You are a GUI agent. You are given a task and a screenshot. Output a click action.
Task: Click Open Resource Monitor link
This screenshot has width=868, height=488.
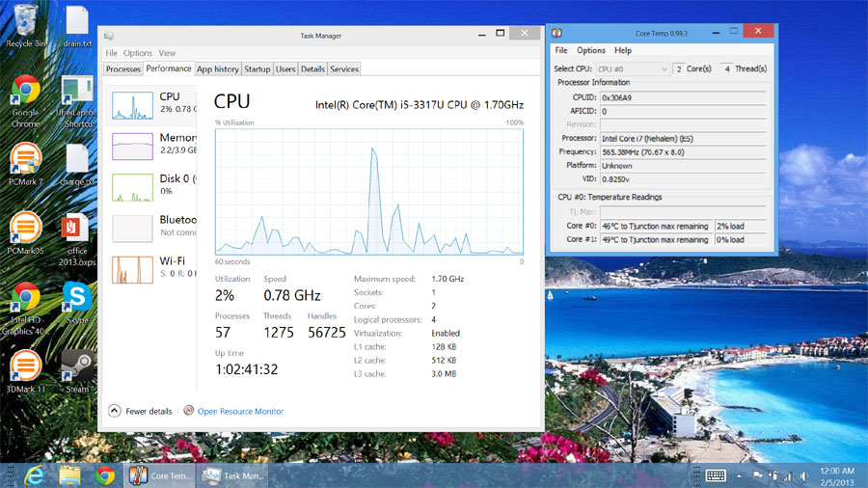coord(240,412)
